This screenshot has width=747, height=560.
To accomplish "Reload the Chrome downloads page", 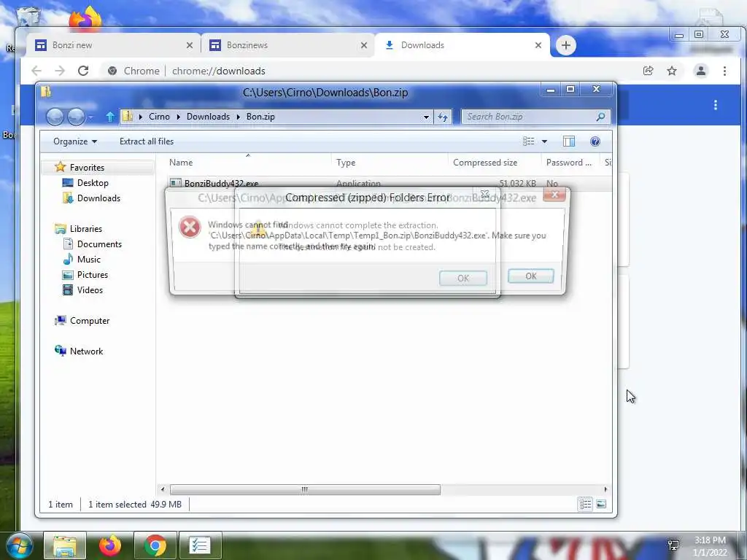I will pyautogui.click(x=83, y=71).
